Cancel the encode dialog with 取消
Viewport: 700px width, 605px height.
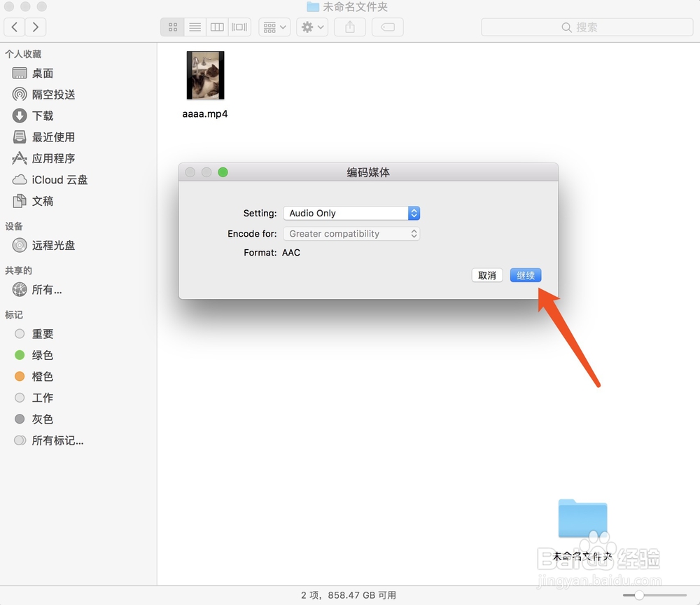(x=487, y=275)
